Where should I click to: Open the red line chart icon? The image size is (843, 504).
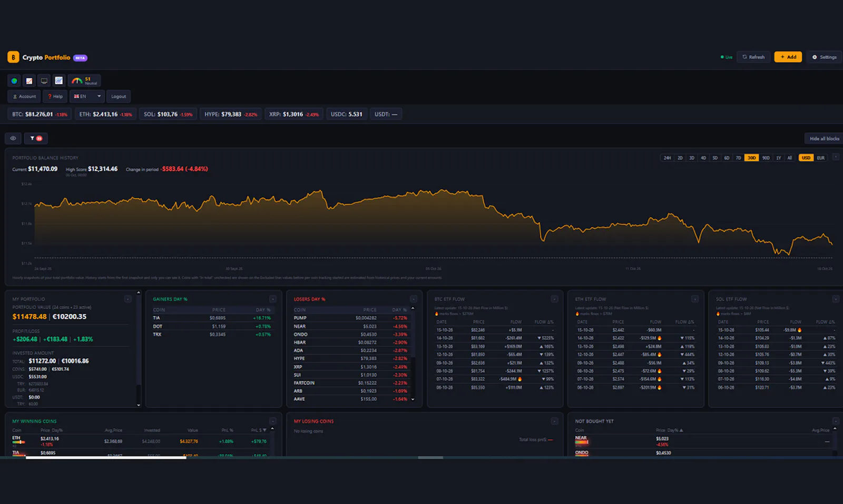(29, 81)
